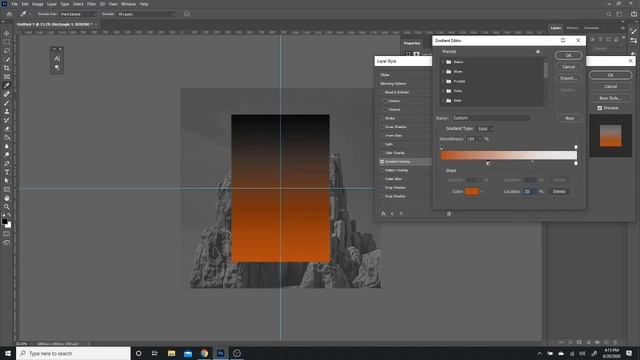This screenshot has width=640, height=360.
Task: Expand the Reds preset folder
Action: click(443, 100)
